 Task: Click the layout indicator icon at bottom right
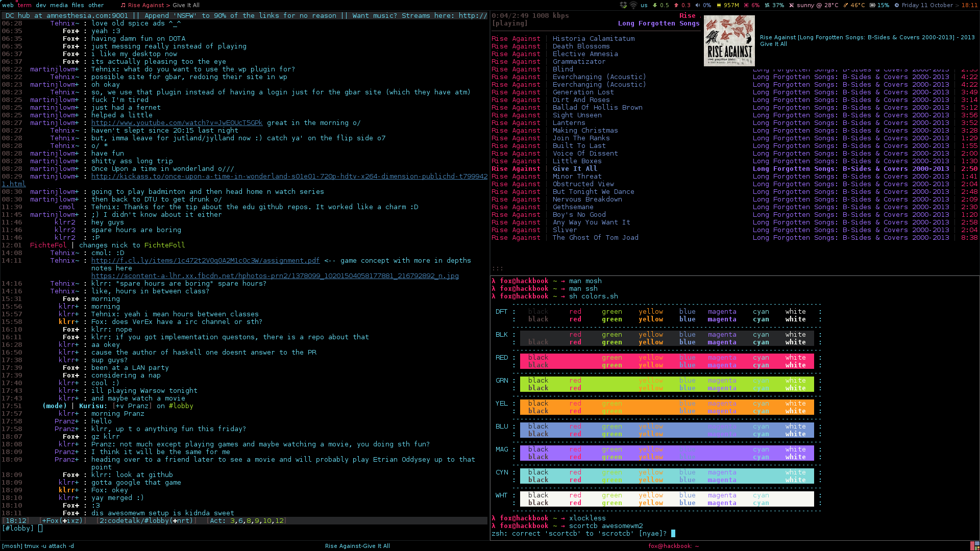[975, 546]
